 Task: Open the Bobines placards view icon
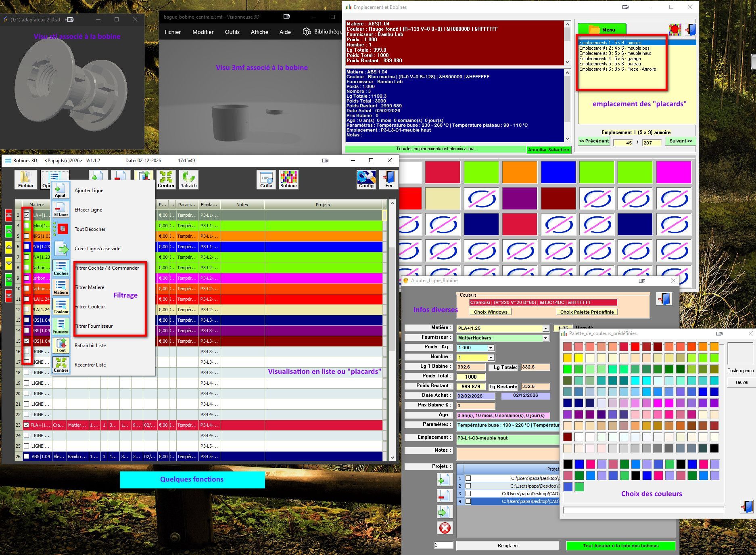(289, 179)
